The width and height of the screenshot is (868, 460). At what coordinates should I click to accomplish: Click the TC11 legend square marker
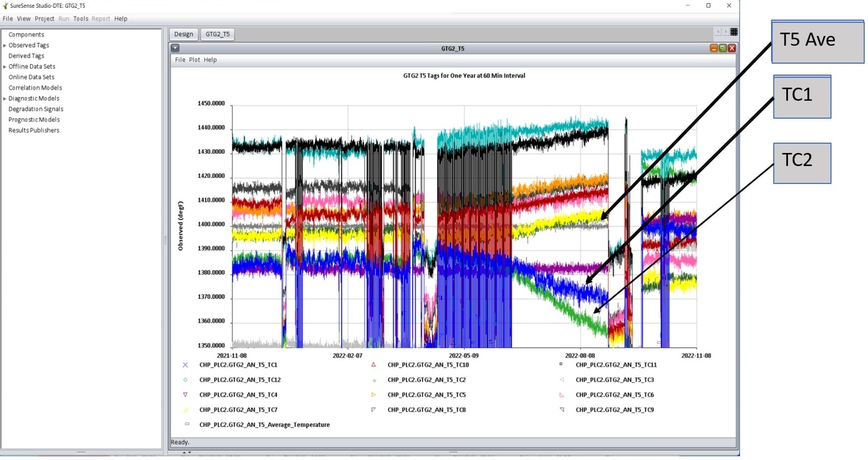pos(561,364)
